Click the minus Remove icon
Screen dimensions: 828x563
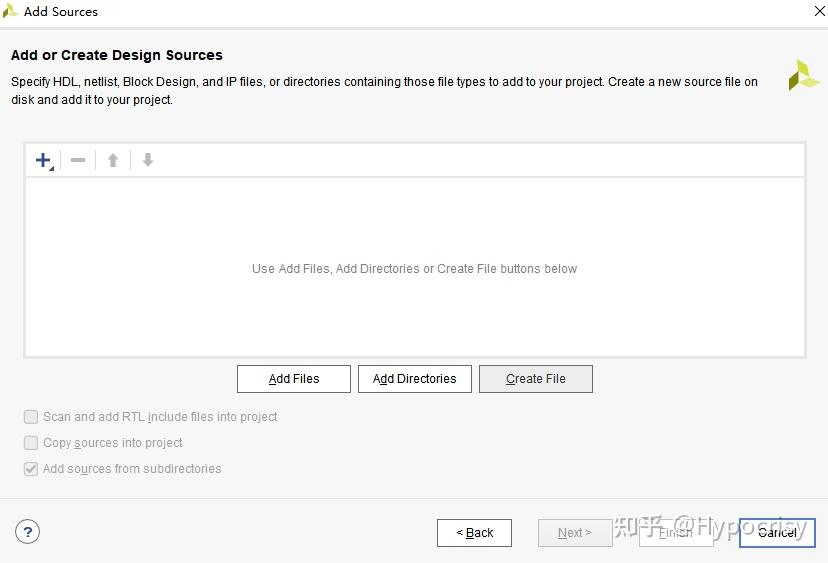click(78, 160)
